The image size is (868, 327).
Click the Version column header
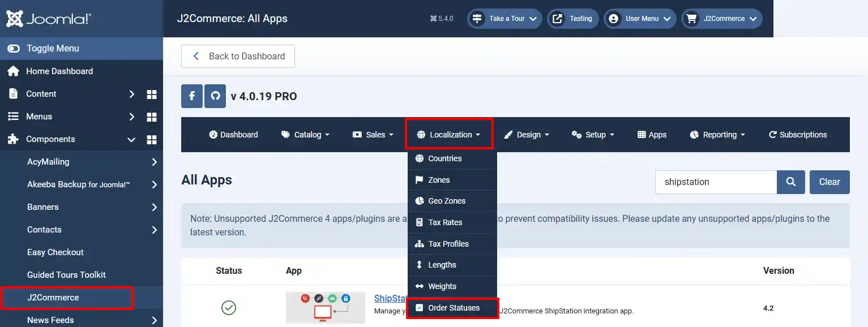coord(779,270)
